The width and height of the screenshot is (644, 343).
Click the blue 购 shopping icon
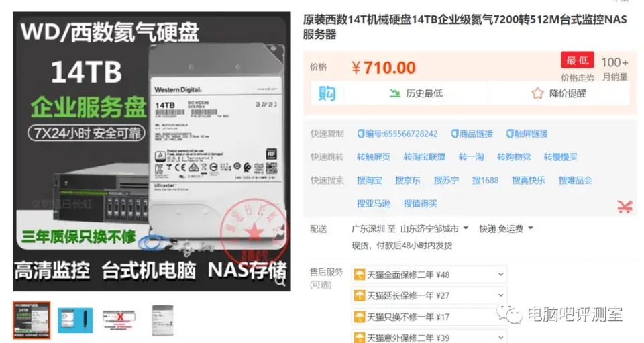coord(327,93)
